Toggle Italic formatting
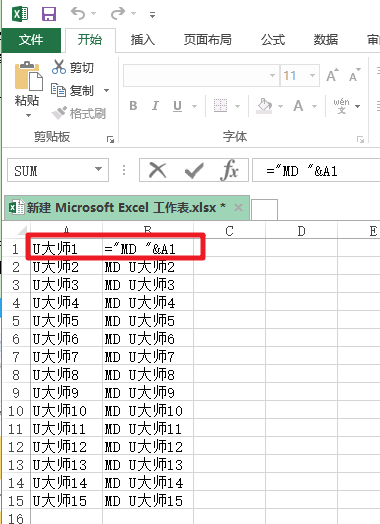Image resolution: width=380 pixels, height=524 pixels. point(155,106)
